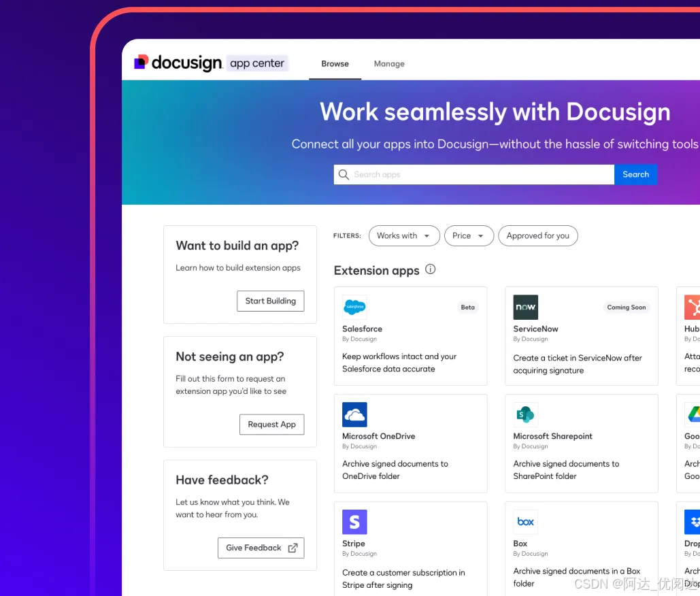Click 'By Docusign' under Stripe
This screenshot has height=596, width=700.
coord(359,554)
